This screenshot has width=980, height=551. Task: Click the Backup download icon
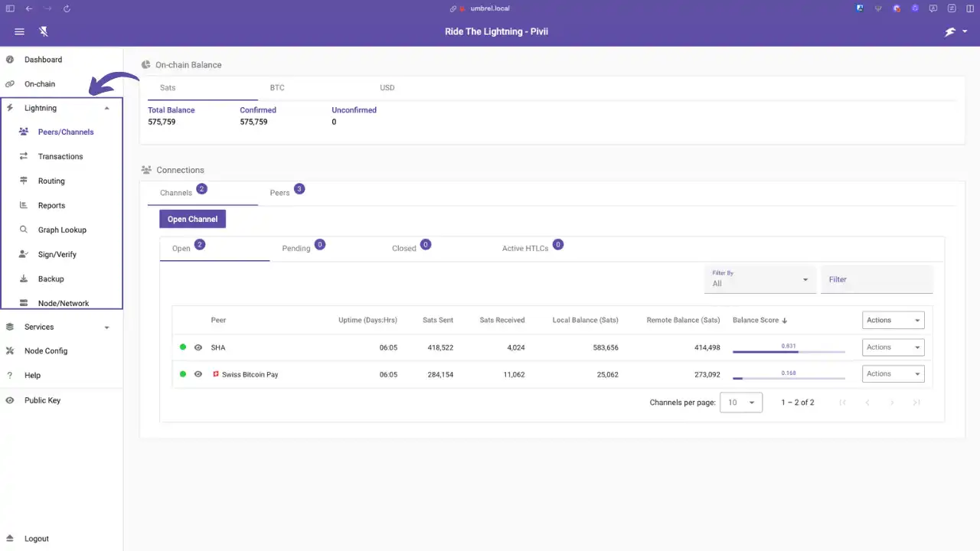click(x=24, y=279)
